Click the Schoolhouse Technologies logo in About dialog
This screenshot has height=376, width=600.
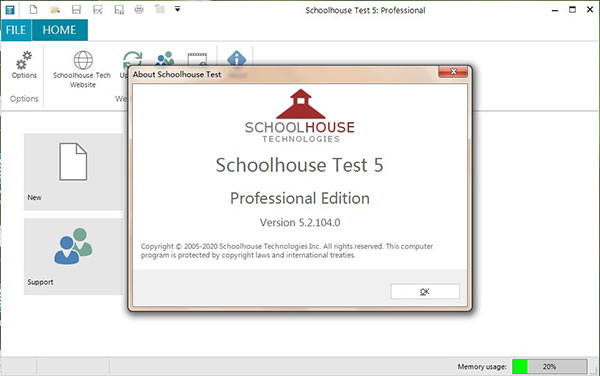click(300, 116)
